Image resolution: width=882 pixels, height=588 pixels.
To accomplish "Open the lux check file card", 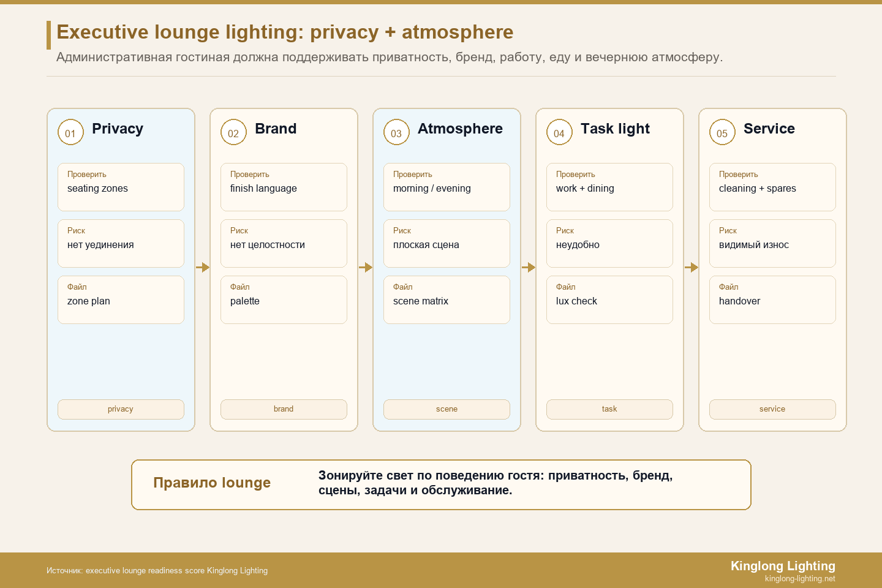I will pos(609,300).
